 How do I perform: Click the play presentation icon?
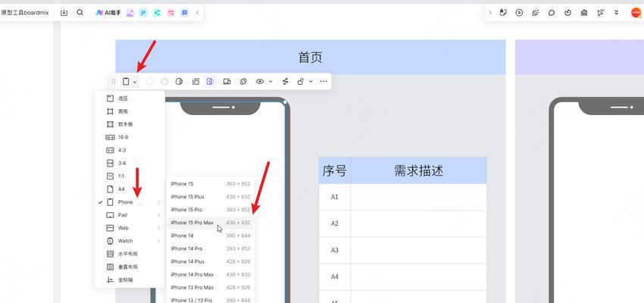pos(519,13)
